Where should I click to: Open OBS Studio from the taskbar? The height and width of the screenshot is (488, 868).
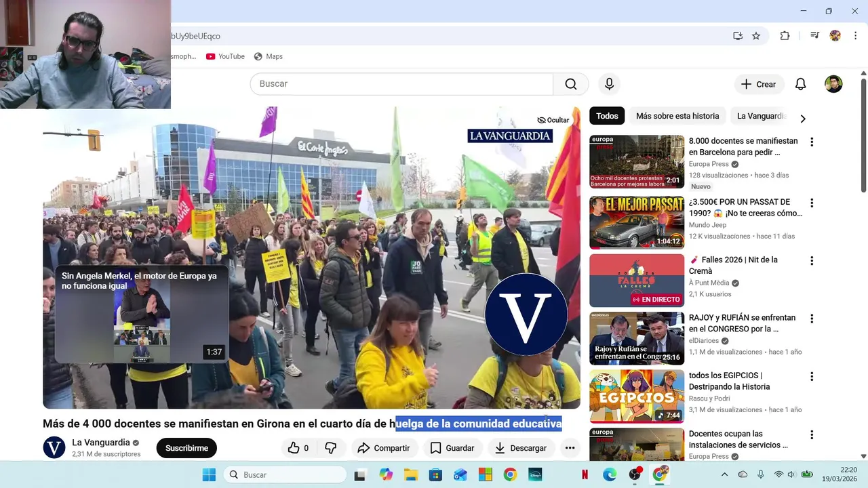[x=635, y=474]
